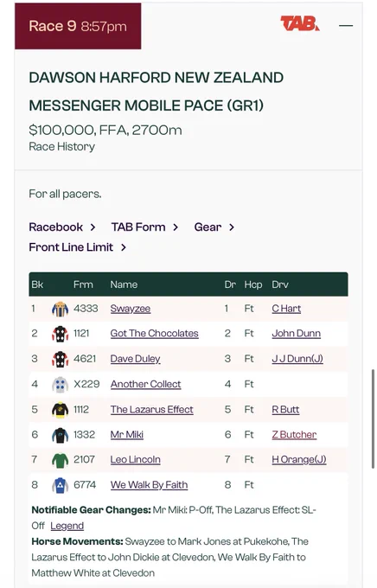Collapse Race 9 panel with dash icon

(x=346, y=25)
